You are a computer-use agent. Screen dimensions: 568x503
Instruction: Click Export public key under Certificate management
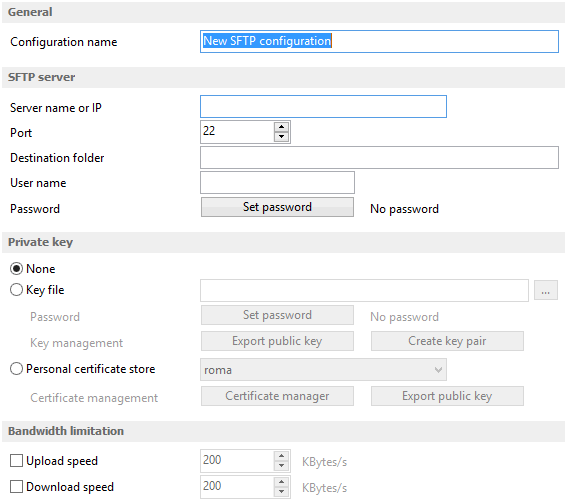tap(447, 396)
